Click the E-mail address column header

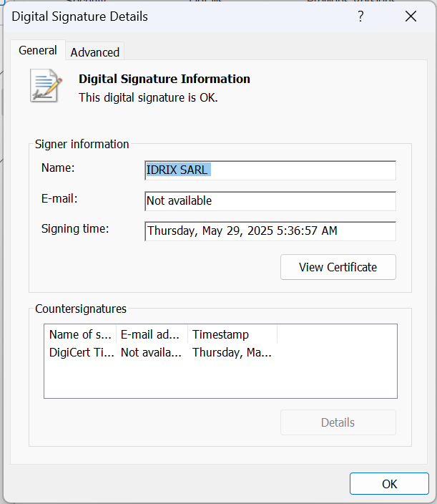(152, 334)
